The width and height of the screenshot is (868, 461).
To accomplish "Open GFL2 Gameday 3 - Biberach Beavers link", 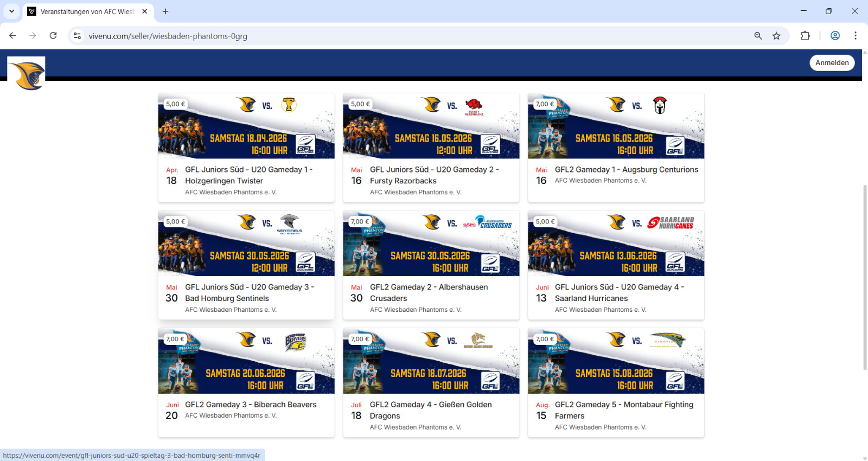I will click(251, 405).
